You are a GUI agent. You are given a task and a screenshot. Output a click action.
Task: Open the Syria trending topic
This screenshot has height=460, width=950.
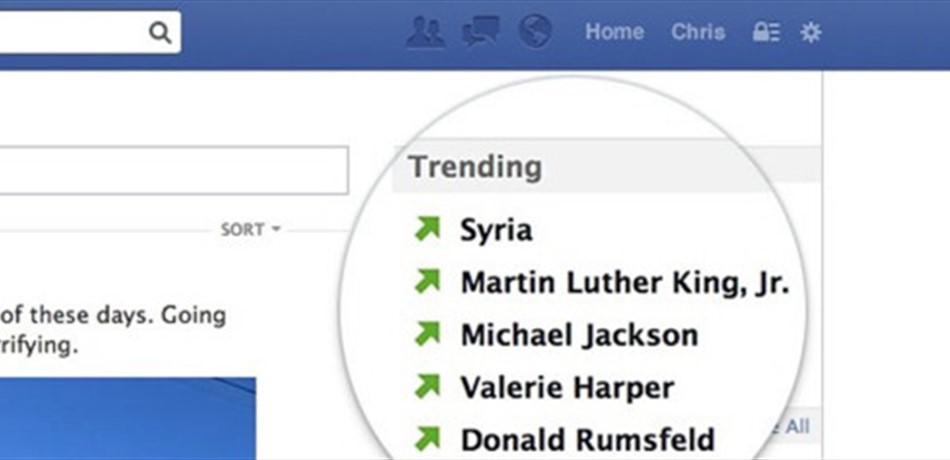(496, 230)
